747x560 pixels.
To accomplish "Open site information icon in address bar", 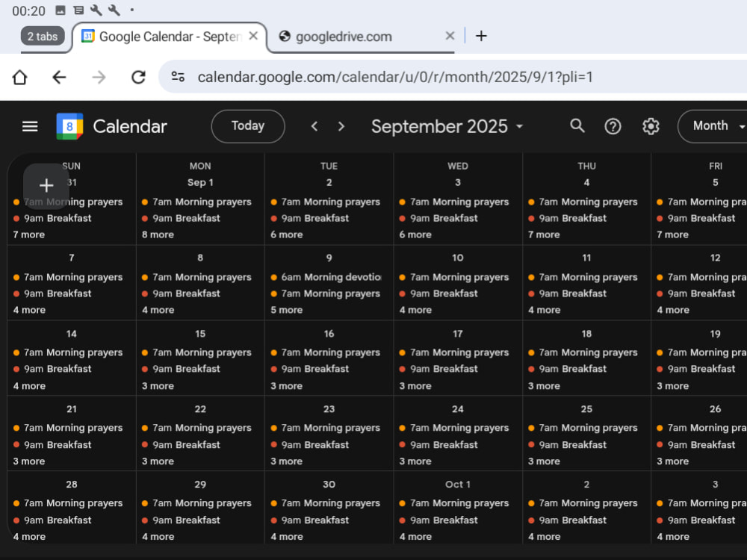I will tap(179, 77).
